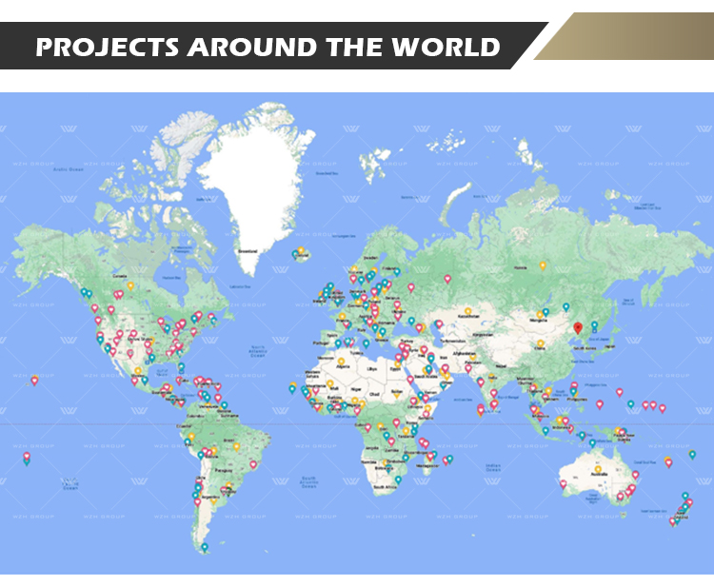The image size is (714, 588).
Task: Select the yellow pin beside the Russia label
Action: [x=543, y=265]
